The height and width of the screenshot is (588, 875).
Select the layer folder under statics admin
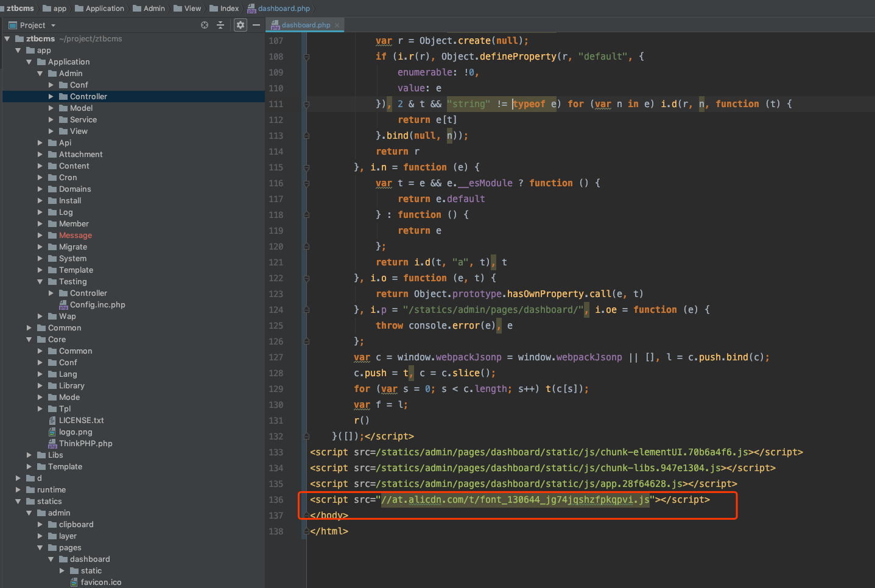68,536
